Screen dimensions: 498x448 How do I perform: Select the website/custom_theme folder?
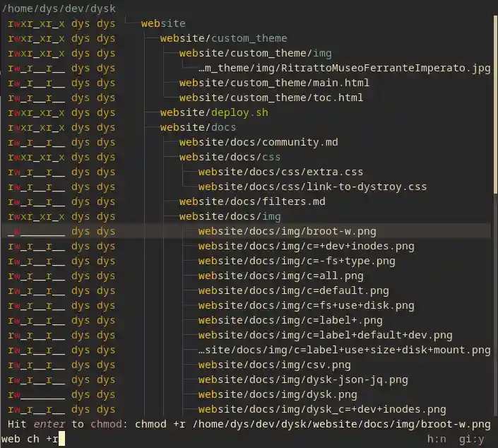click(x=224, y=38)
